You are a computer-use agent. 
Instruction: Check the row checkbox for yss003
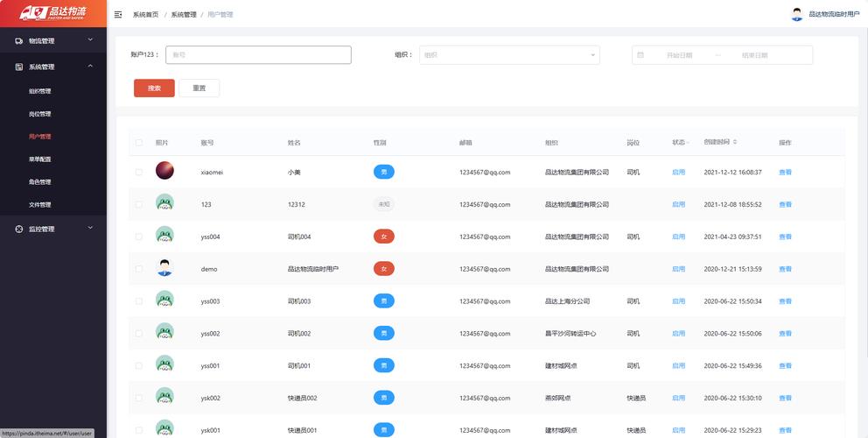(139, 301)
